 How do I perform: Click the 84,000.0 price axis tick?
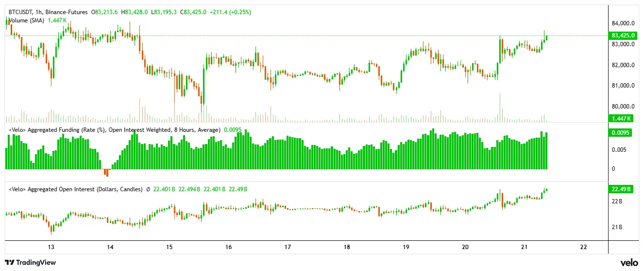point(623,23)
